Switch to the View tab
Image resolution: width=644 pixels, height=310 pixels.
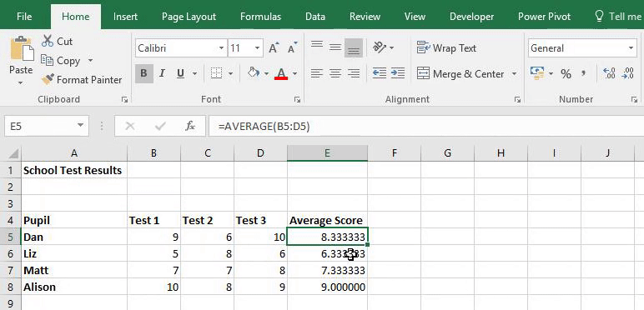coord(415,17)
